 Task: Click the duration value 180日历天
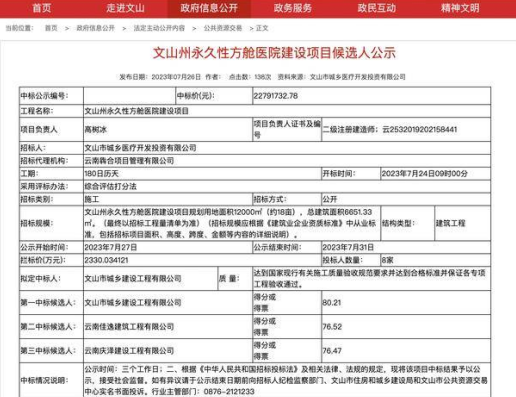click(101, 174)
